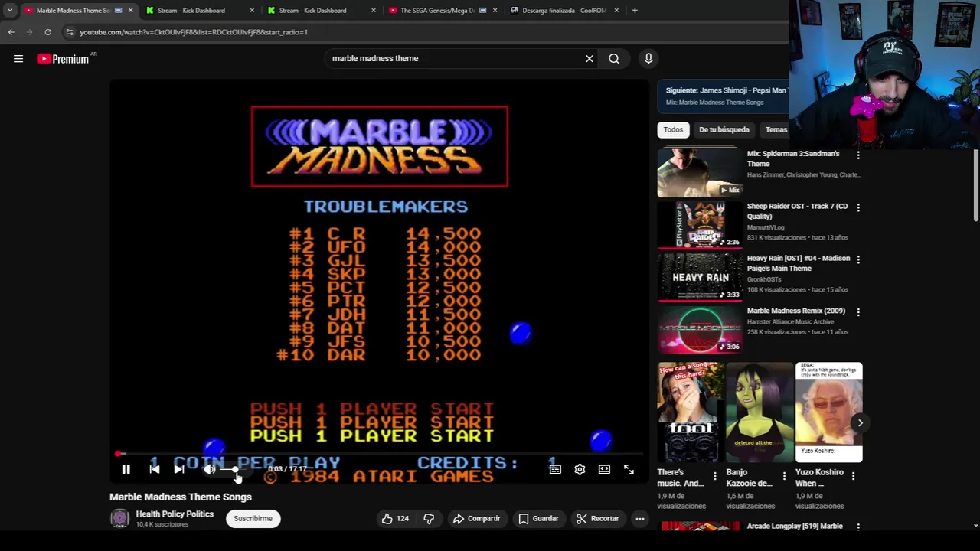Image resolution: width=980 pixels, height=551 pixels.
Task: Options menu for Spiderman 3 mix
Action: click(x=858, y=155)
